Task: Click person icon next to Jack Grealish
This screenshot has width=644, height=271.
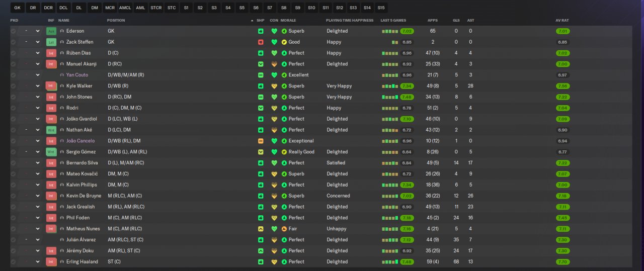Action: coord(62,207)
